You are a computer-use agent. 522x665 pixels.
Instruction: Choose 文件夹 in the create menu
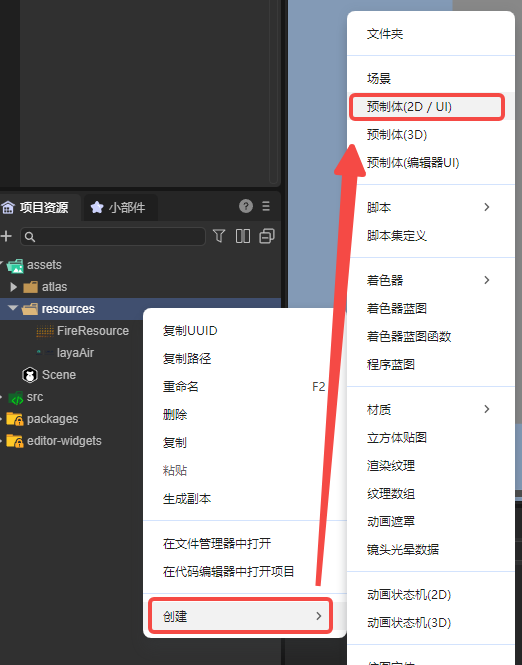point(385,34)
